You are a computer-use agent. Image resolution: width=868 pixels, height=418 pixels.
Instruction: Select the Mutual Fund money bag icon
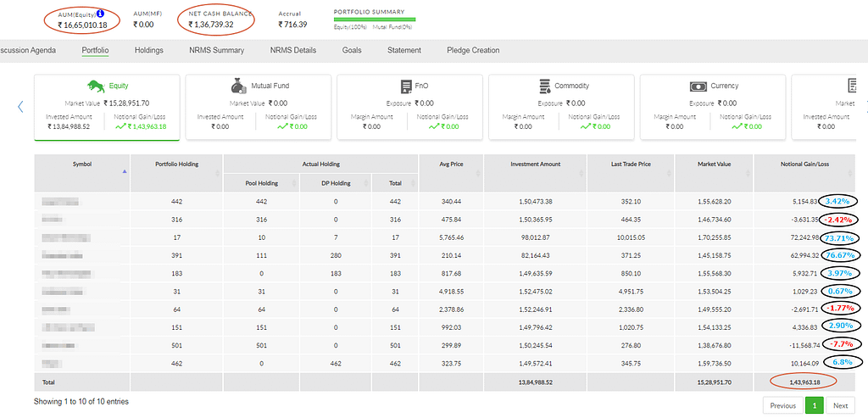coord(238,86)
